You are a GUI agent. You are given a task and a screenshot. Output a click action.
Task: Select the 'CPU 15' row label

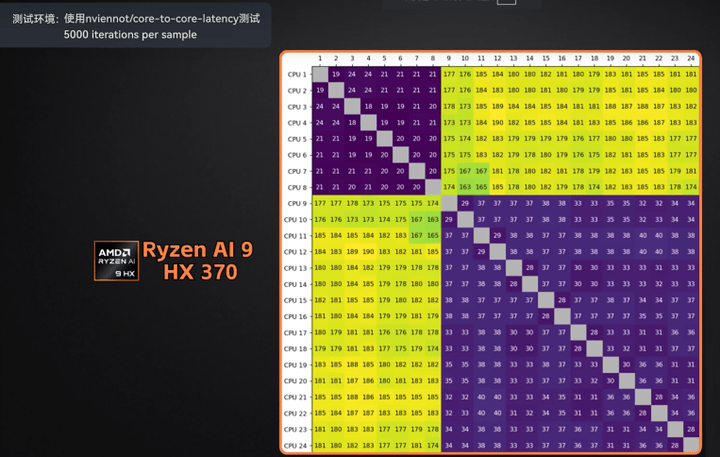click(x=295, y=300)
